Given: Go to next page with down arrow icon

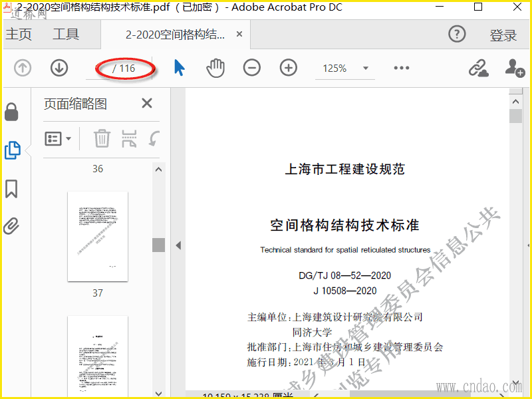Looking at the screenshot, I should click(x=59, y=68).
